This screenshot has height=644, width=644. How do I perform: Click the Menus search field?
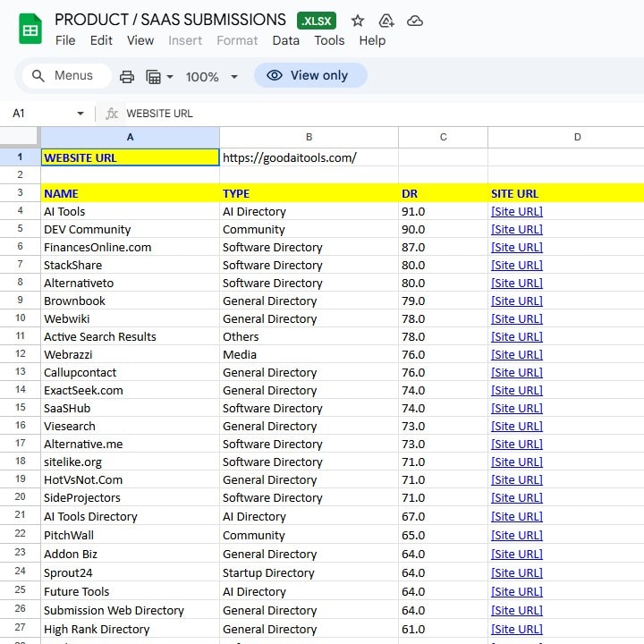[x=67, y=76]
